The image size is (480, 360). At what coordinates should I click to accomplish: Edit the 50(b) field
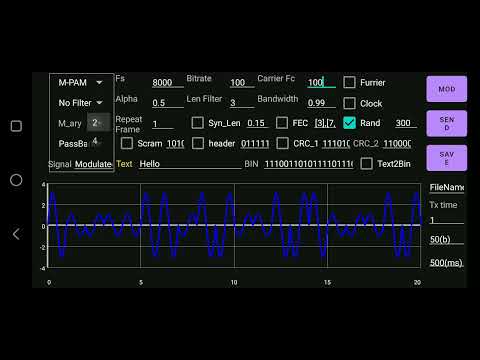(447, 239)
